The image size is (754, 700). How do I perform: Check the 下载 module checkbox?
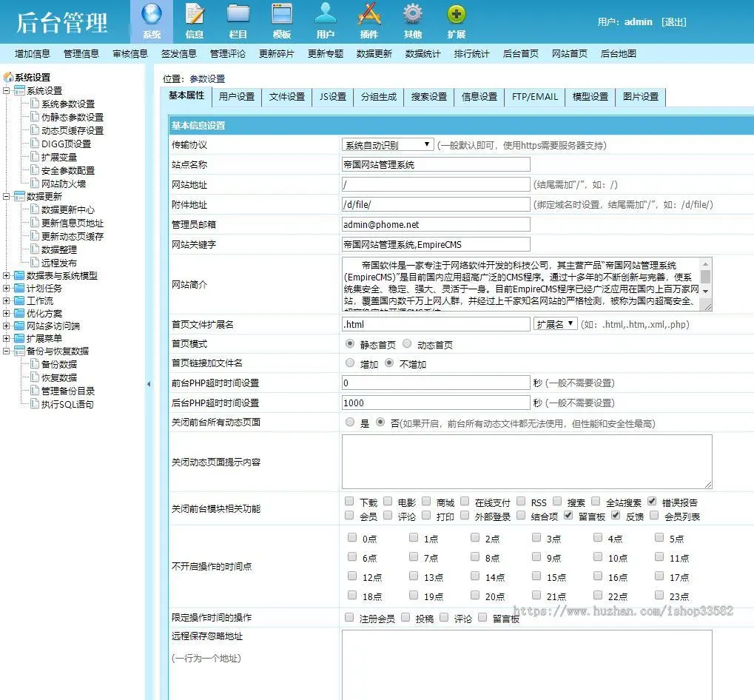tap(349, 502)
